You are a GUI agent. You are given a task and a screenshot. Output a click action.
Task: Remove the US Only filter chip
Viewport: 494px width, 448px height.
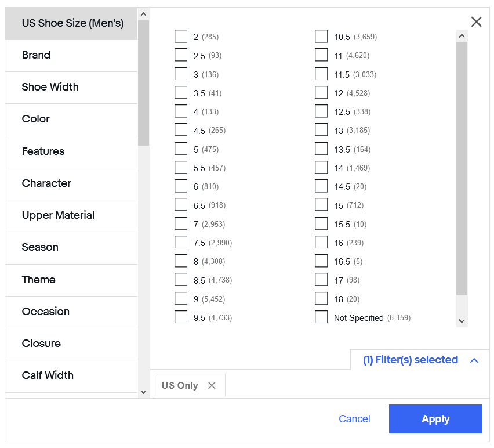pos(212,386)
